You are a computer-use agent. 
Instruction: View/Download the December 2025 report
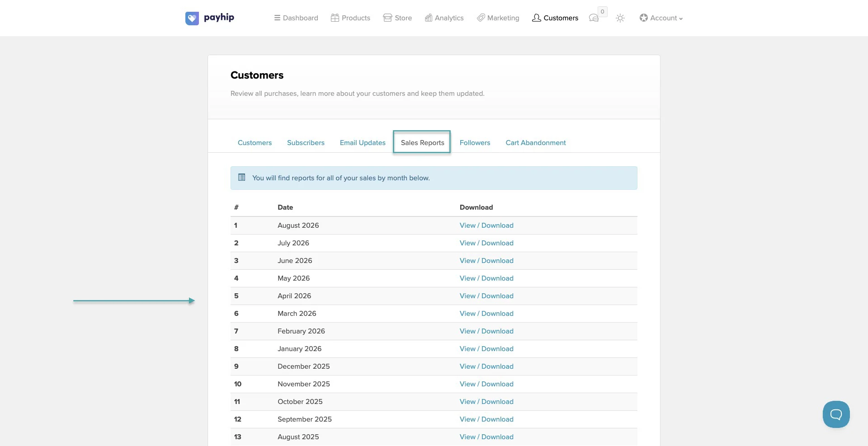coord(486,366)
